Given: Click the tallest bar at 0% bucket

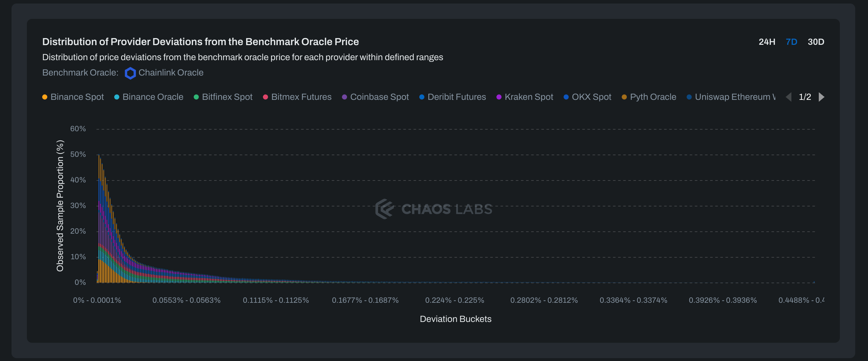Looking at the screenshot, I should 99,219.
